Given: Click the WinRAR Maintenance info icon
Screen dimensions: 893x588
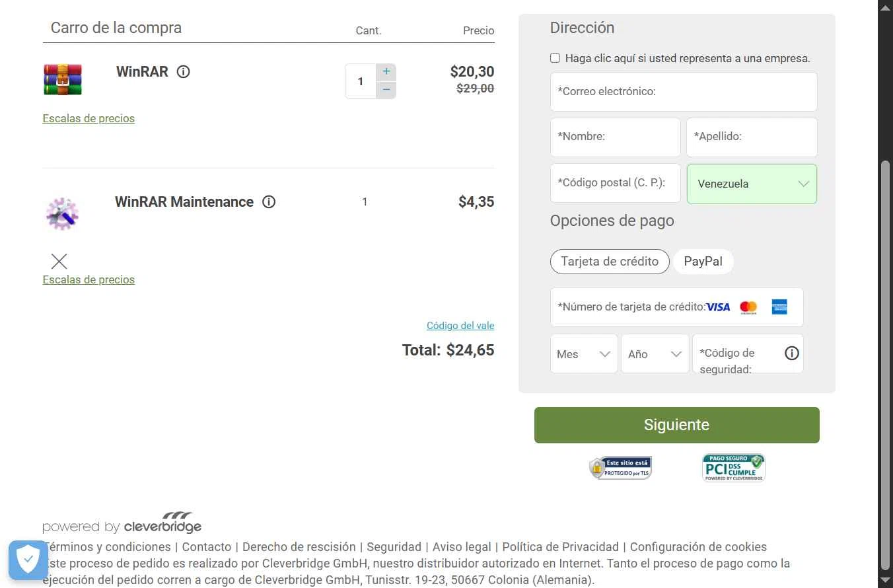Looking at the screenshot, I should click(x=269, y=202).
